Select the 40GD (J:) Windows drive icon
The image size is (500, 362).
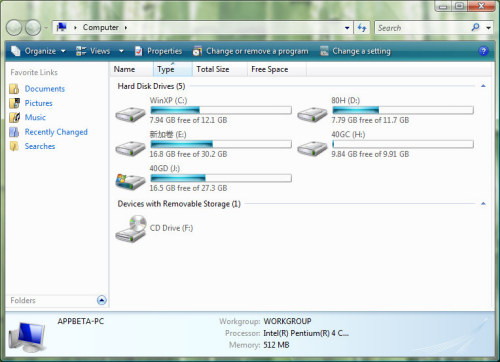pos(130,182)
